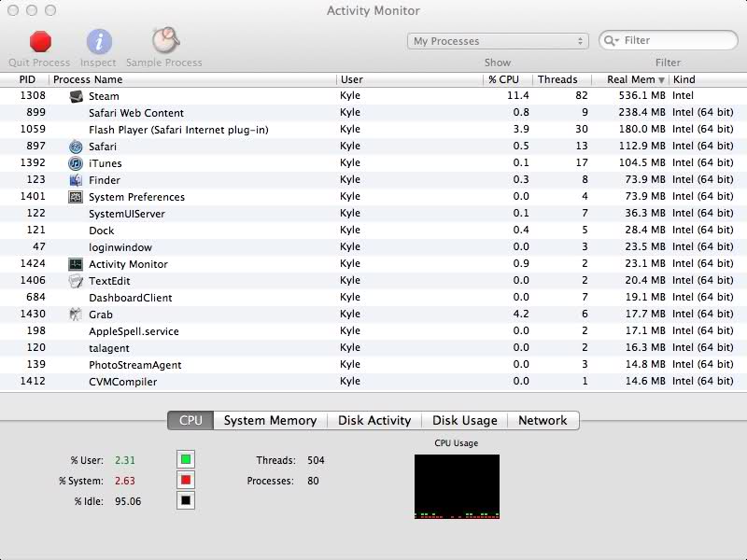Select the PhotoStreamAgent process row
This screenshot has width=747, height=560.
[x=373, y=365]
